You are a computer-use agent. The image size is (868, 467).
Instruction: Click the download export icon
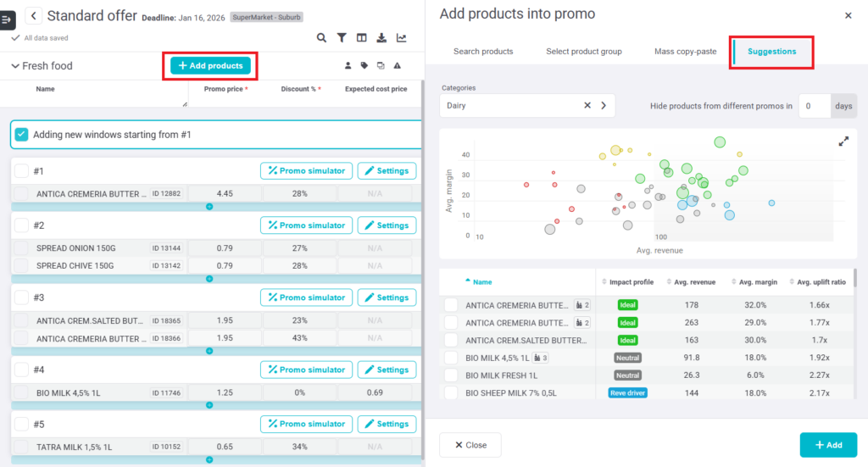tap(381, 38)
